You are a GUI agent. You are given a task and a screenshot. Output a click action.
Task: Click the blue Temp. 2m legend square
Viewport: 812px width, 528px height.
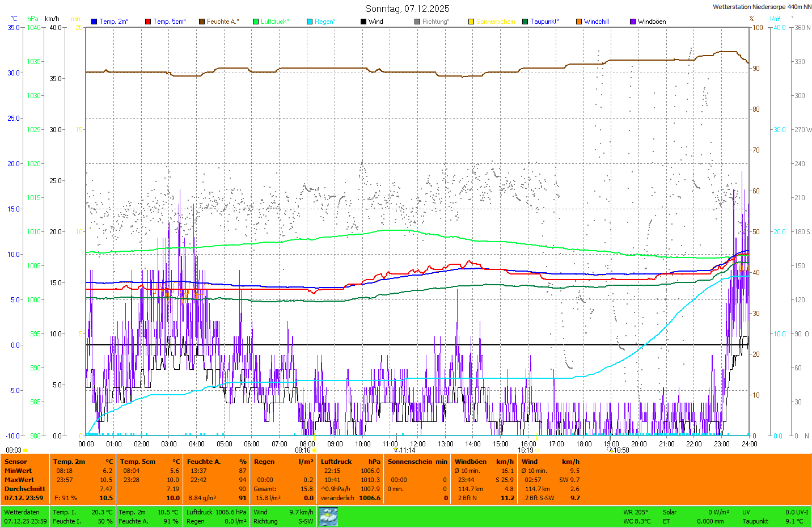pos(94,22)
